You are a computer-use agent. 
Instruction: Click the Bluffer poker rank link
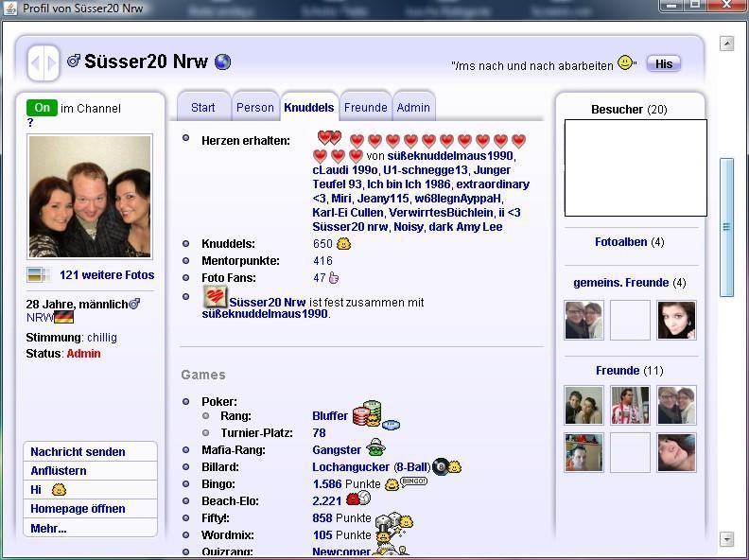pyautogui.click(x=330, y=415)
